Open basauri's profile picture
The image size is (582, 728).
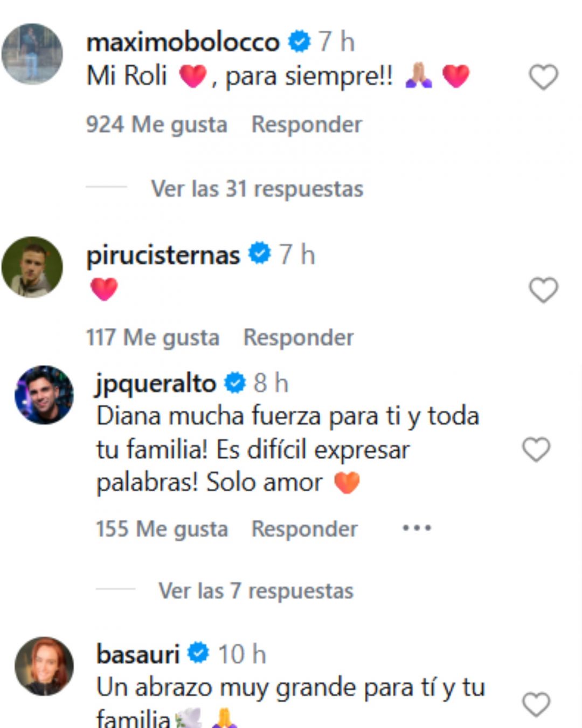click(44, 666)
